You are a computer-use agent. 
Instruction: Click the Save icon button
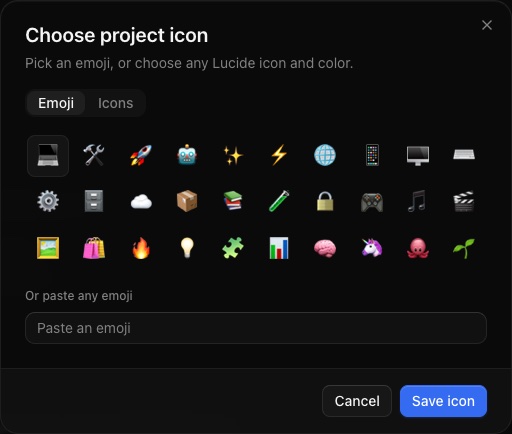(443, 401)
